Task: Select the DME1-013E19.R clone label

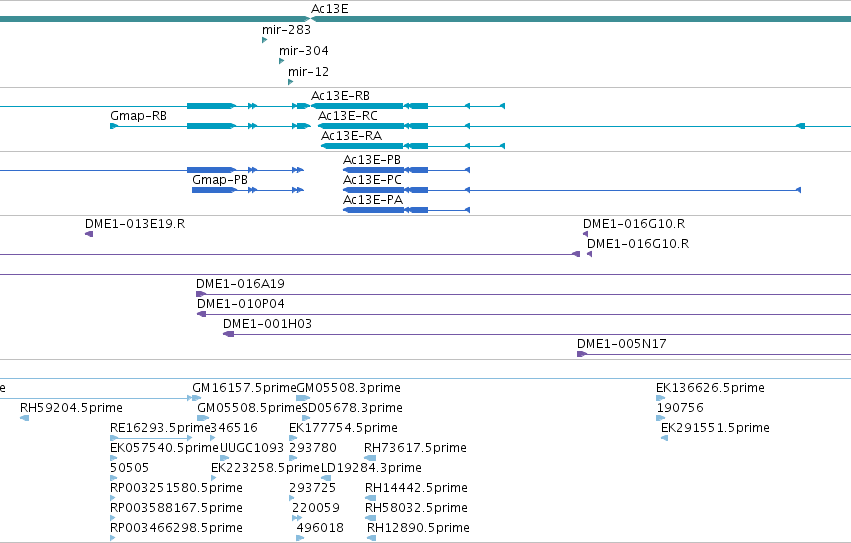Action: coord(135,224)
